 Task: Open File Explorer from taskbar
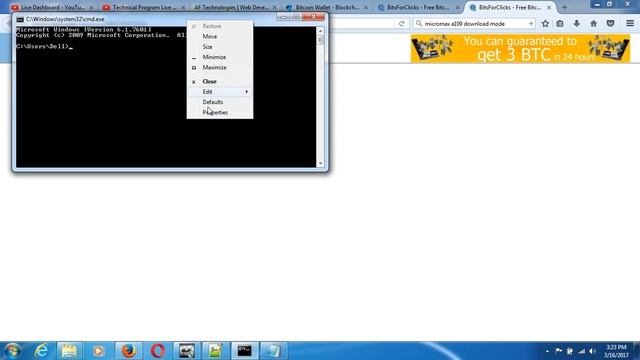coord(69,351)
